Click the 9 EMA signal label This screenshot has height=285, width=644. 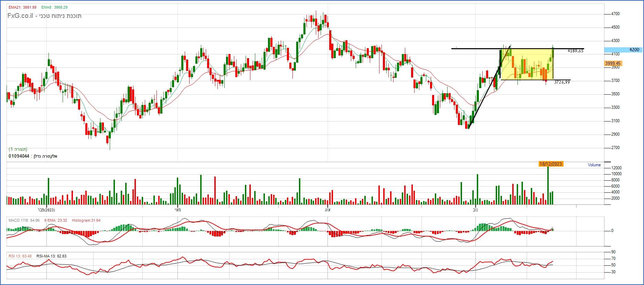(56, 220)
